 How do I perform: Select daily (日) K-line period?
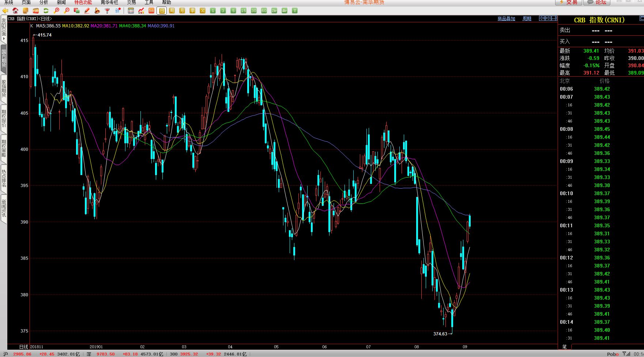coord(162,11)
